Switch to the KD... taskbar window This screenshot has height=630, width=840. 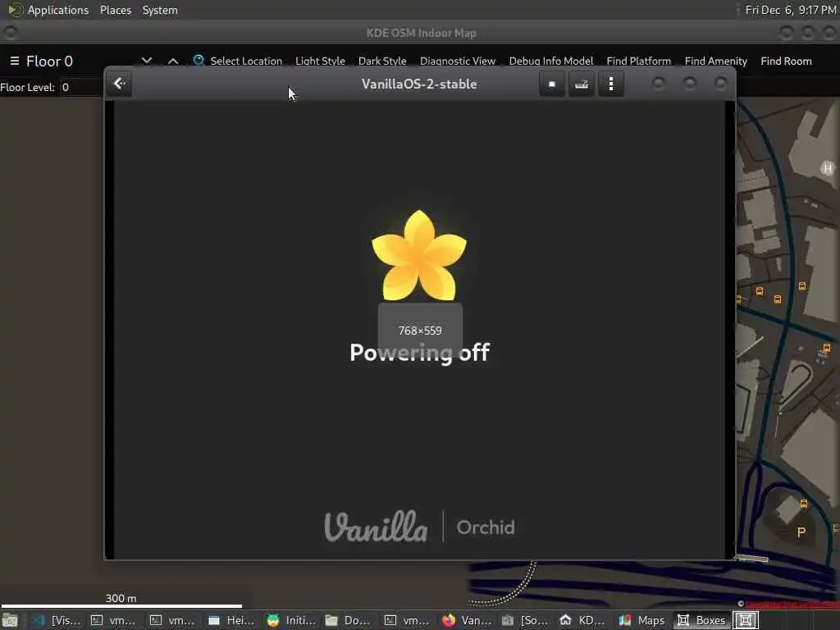pos(582,620)
